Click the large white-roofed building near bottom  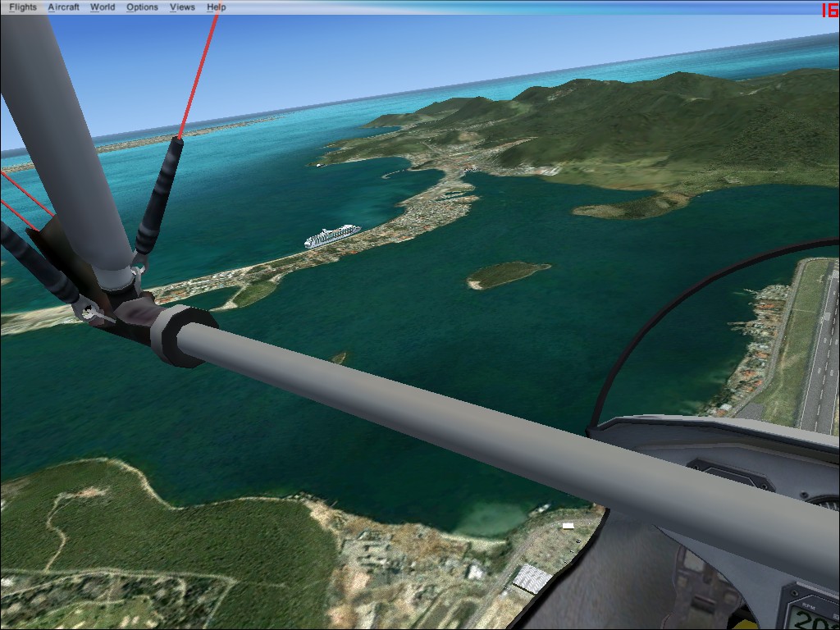[x=530, y=578]
